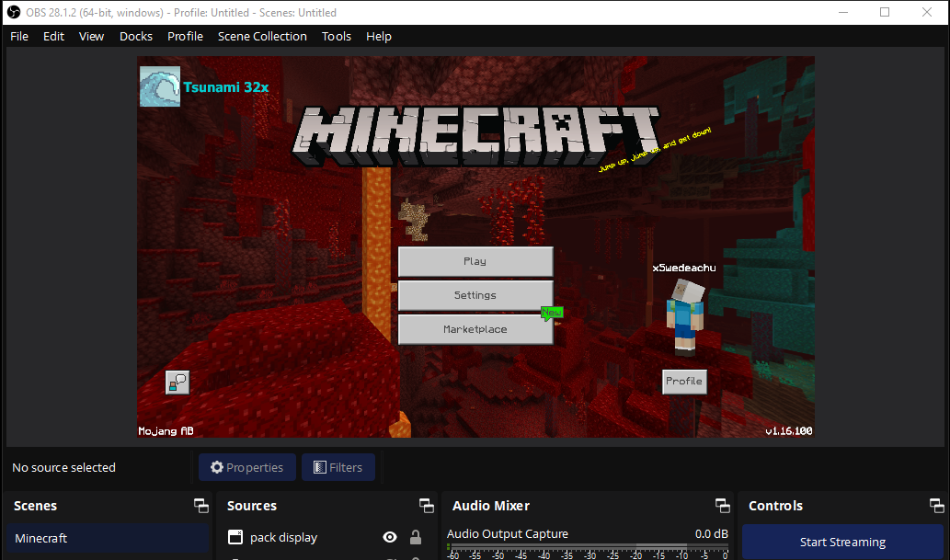Open the Help menu

(378, 36)
